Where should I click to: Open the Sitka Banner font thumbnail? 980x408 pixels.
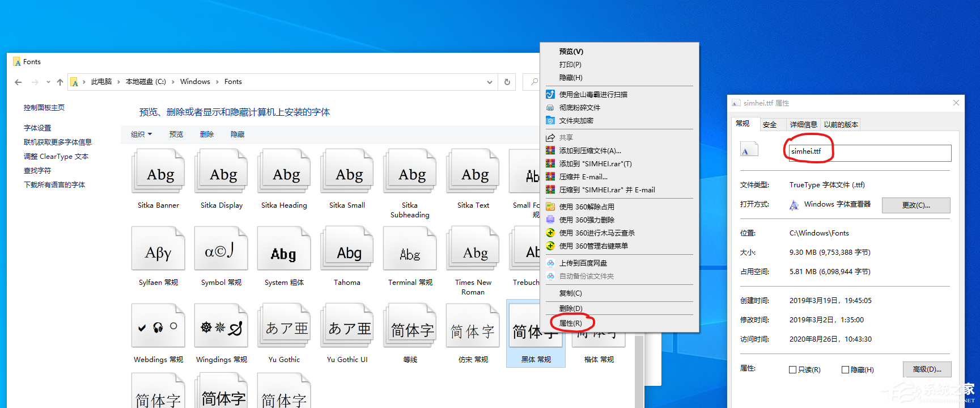click(158, 171)
